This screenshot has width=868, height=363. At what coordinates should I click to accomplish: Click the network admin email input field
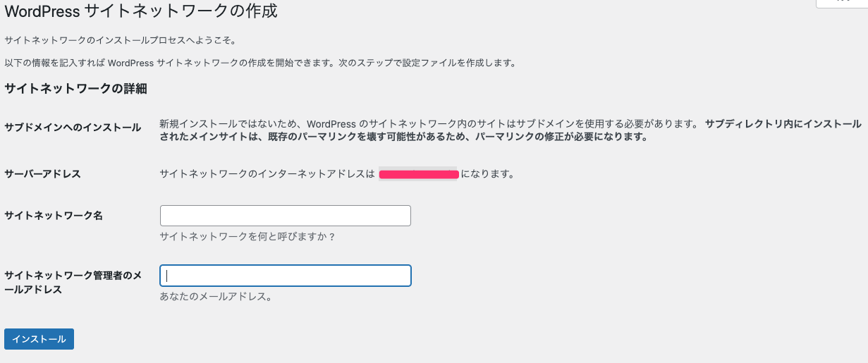[x=285, y=276]
